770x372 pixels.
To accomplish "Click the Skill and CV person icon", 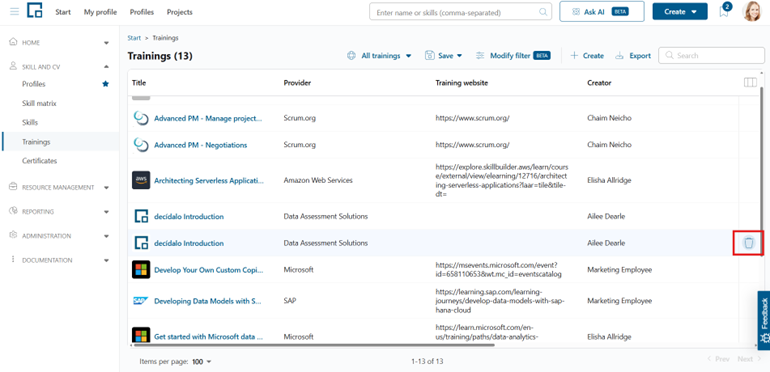I will [x=14, y=66].
